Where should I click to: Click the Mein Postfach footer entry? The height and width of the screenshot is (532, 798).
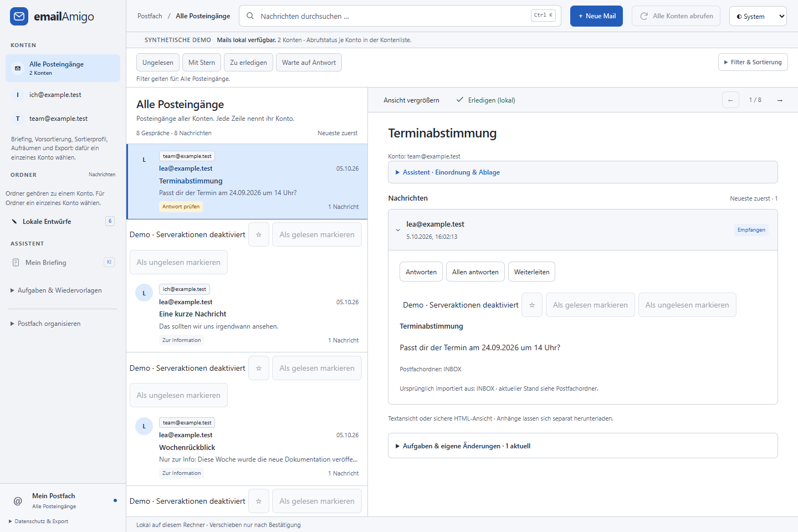click(63, 500)
